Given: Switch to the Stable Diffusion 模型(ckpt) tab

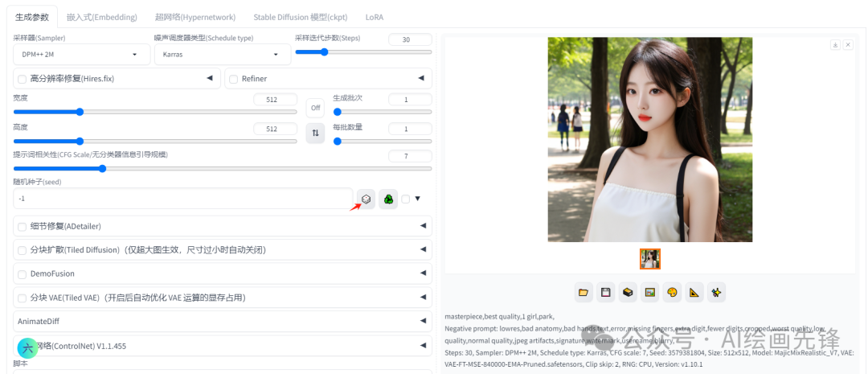Looking at the screenshot, I should [301, 17].
